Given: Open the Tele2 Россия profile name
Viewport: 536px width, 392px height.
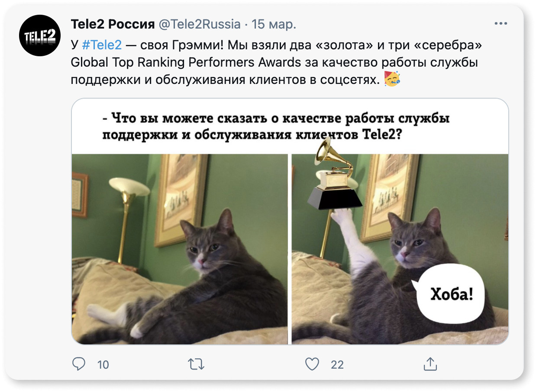Looking at the screenshot, I should click(113, 24).
